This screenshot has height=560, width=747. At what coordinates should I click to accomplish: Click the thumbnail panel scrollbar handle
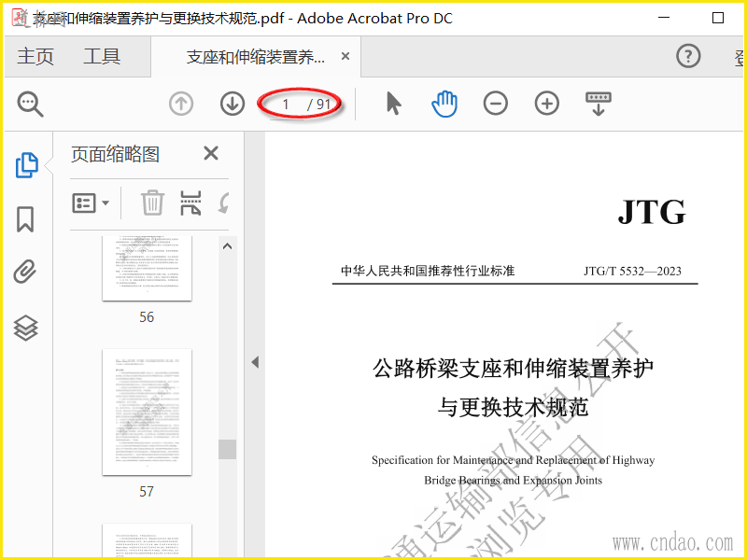(x=227, y=449)
